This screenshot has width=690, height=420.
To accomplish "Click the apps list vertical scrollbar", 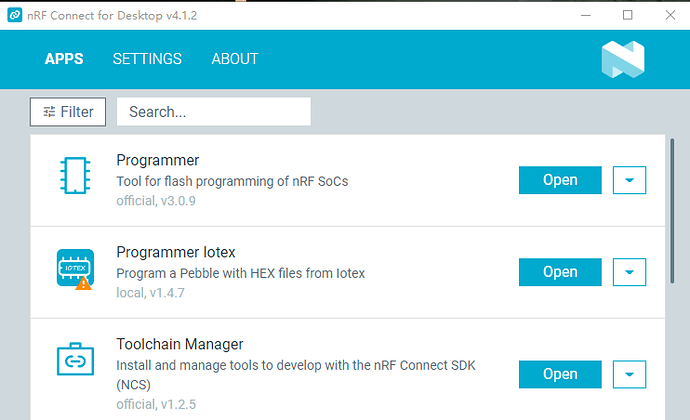I will [672, 211].
